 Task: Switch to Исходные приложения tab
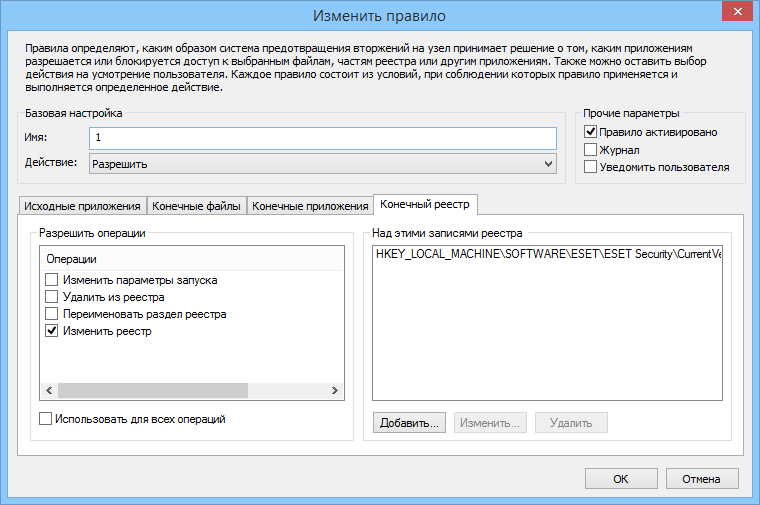click(82, 206)
